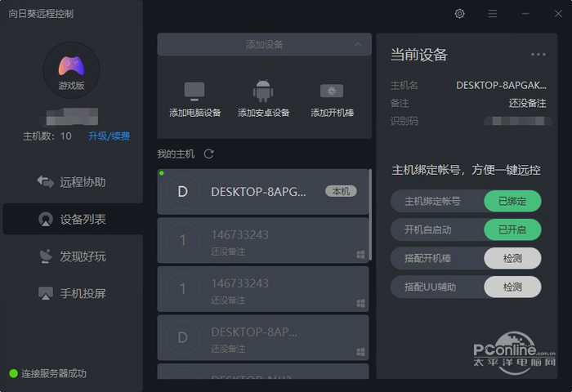
Task: Click 检测 button for 搭配UU辅助
Action: (x=512, y=287)
